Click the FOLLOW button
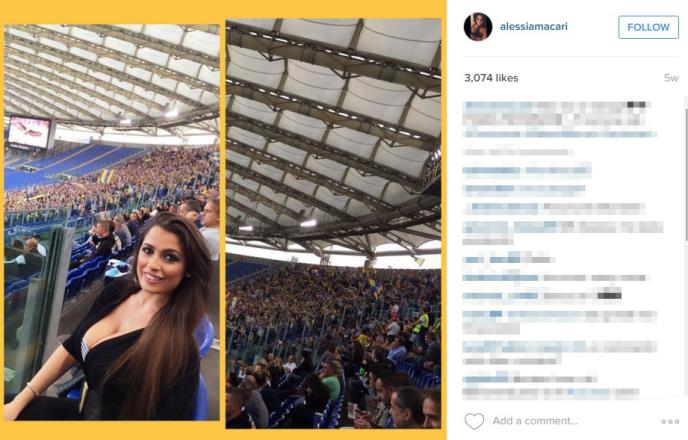Viewport: 688px width, 440px height. (648, 27)
